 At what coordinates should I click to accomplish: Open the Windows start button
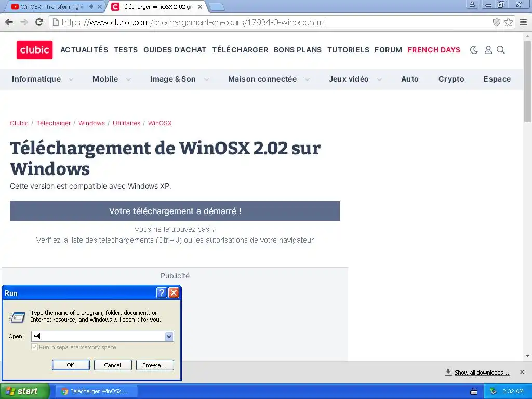(x=25, y=391)
